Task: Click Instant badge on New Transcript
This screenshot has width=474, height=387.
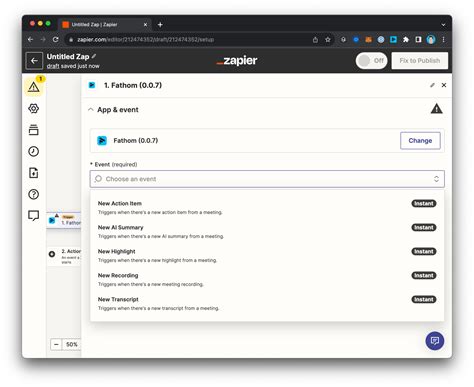Action: coord(424,299)
